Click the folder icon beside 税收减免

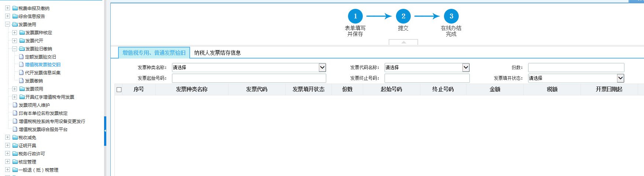15,138
